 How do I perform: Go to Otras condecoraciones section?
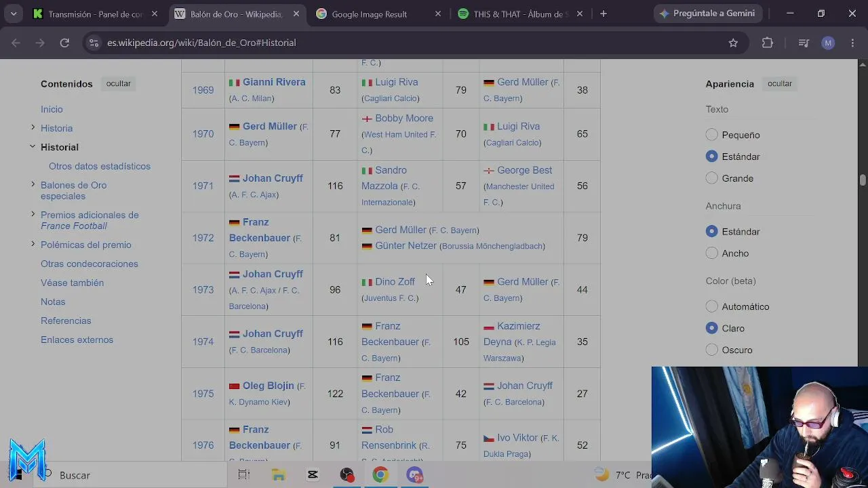[90, 264]
